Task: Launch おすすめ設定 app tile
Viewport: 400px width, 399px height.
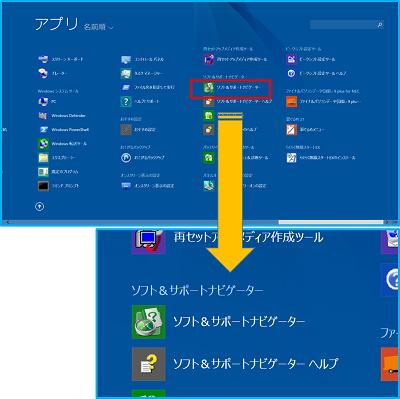Action: (138, 130)
